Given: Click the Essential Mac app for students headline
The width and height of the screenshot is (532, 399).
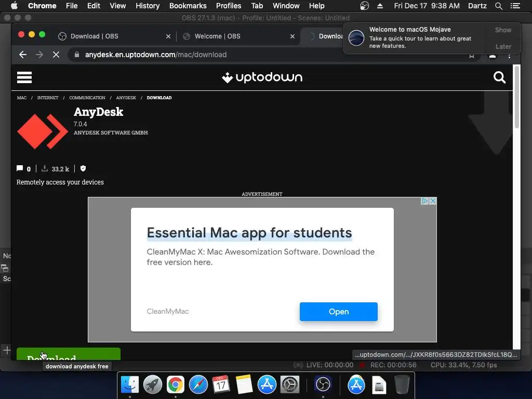Looking at the screenshot, I should point(249,233).
